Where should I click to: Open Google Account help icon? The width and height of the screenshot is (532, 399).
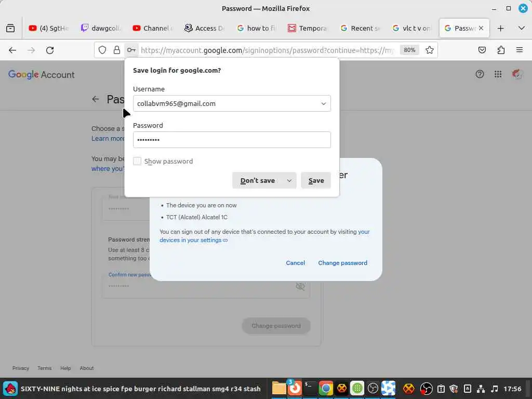tap(480, 74)
